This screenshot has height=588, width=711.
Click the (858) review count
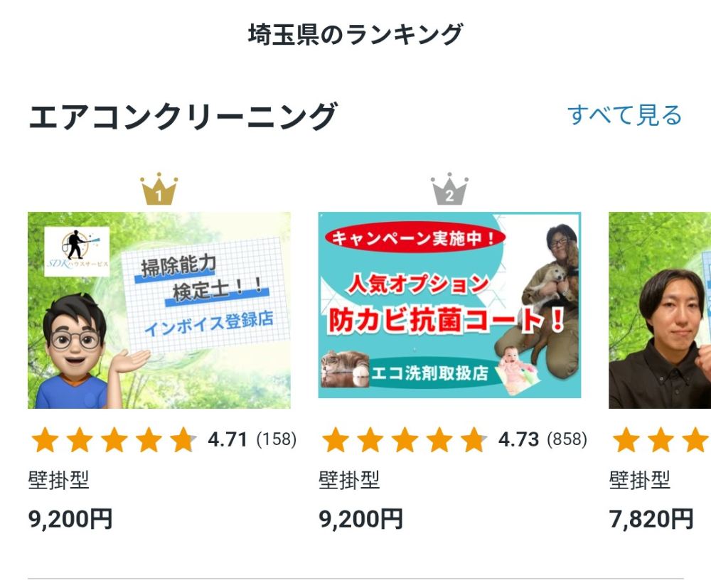pyautogui.click(x=567, y=440)
